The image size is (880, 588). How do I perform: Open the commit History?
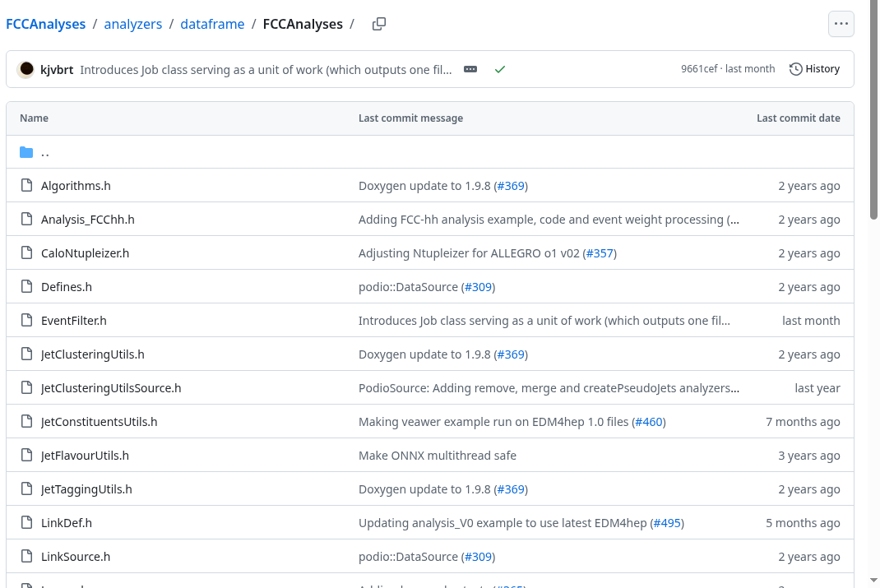point(814,69)
